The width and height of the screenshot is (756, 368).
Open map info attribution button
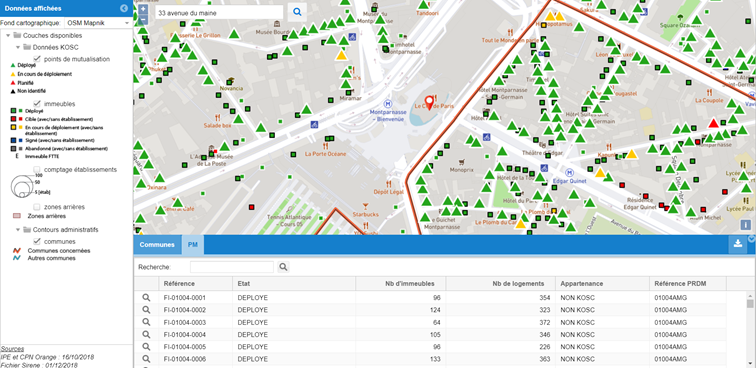[x=745, y=225]
